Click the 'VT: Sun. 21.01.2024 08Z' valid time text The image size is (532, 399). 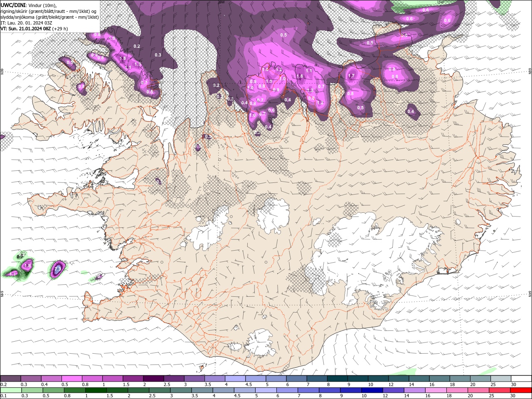26,29
